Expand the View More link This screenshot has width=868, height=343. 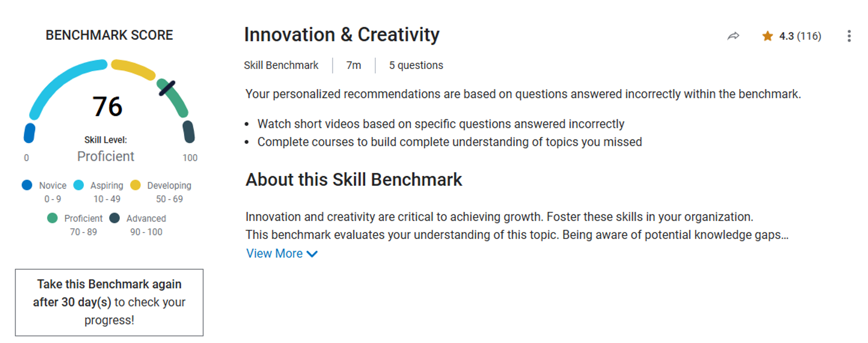(x=274, y=253)
